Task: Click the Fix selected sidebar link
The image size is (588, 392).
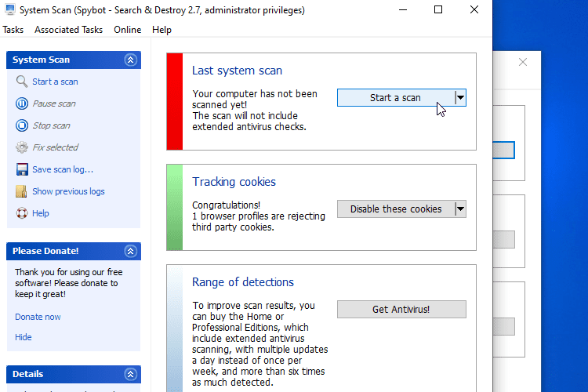Action: (x=56, y=147)
